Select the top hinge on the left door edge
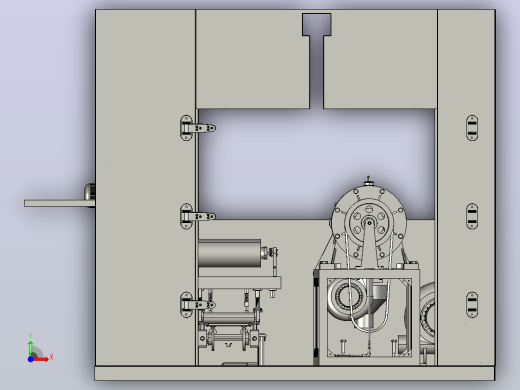The image size is (520, 390). [x=198, y=128]
